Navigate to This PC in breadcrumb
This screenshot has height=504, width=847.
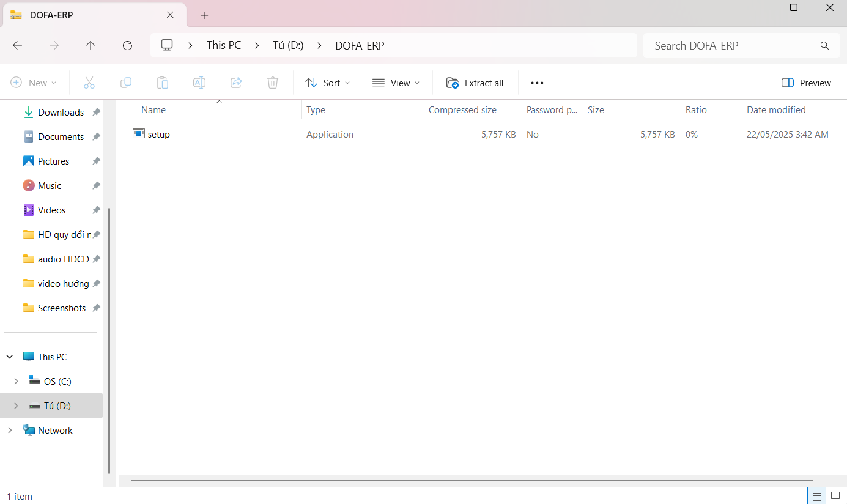tap(224, 45)
